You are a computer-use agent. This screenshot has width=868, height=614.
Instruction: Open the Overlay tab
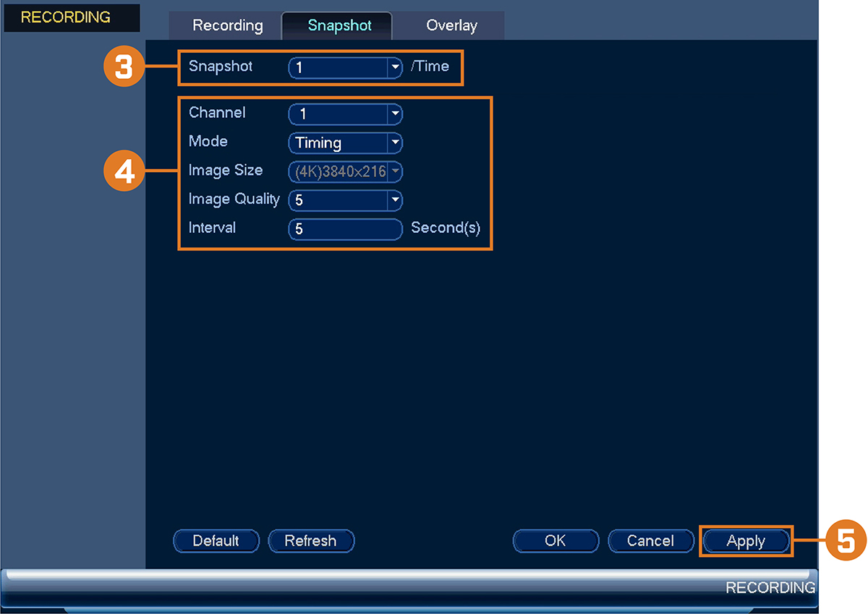click(451, 25)
